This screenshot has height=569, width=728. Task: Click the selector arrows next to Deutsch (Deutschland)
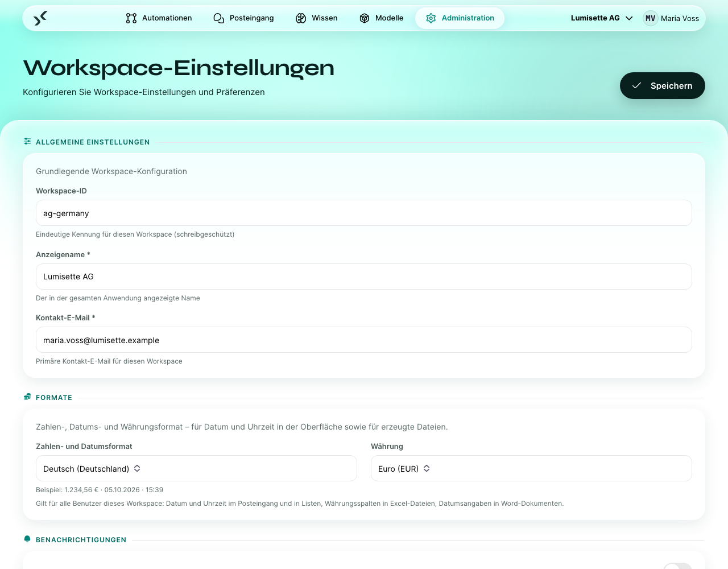137,468
